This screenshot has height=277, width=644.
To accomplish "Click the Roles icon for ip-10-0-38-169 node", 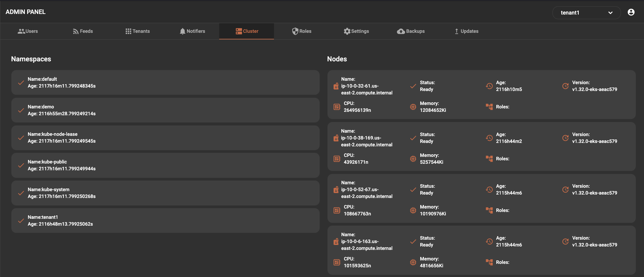I will (x=489, y=159).
